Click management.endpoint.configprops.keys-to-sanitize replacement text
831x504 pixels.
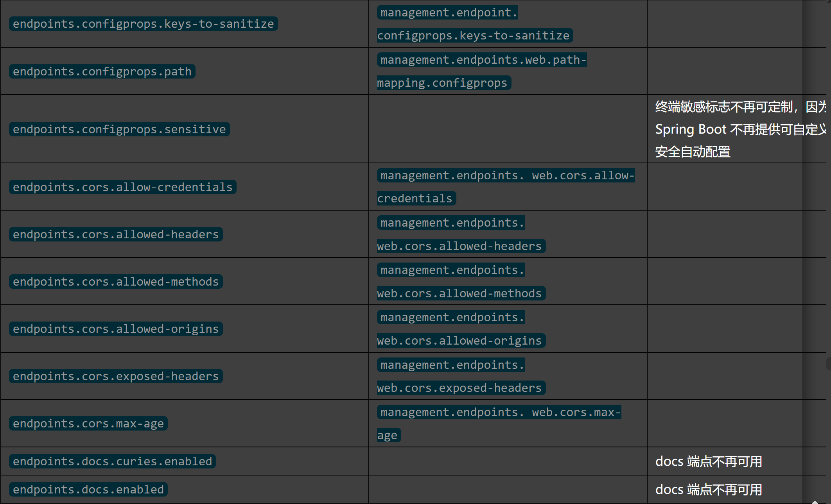coord(475,24)
